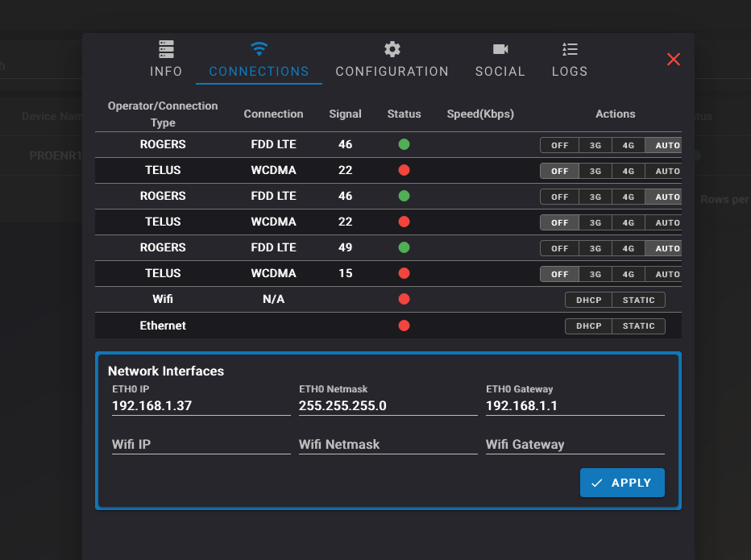Switch to the CONNECTIONS tab

click(x=259, y=59)
